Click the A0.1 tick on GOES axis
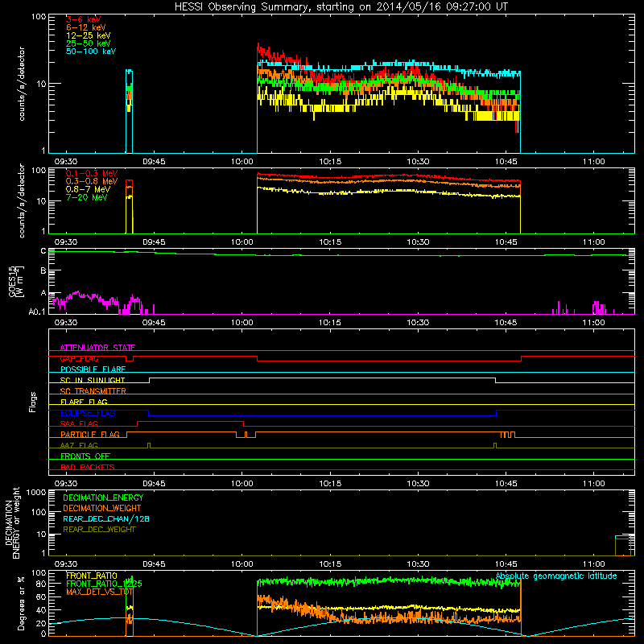This screenshot has height=644, width=644. click(x=36, y=312)
